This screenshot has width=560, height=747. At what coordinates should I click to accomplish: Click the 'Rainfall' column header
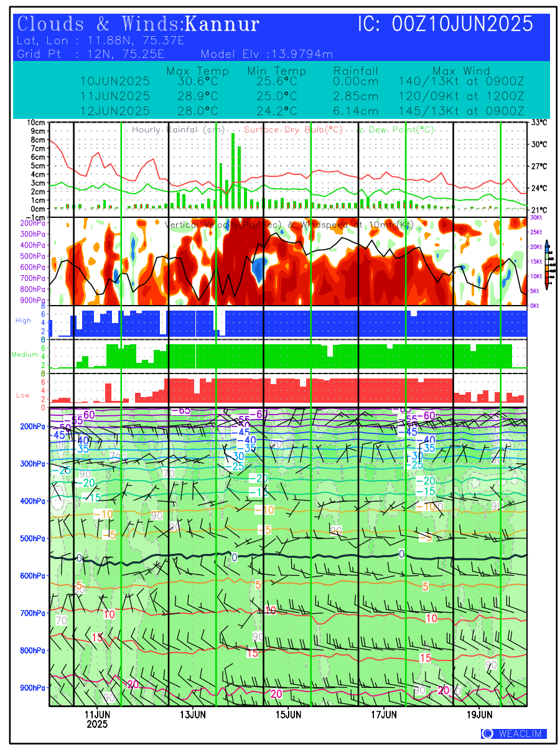356,71
